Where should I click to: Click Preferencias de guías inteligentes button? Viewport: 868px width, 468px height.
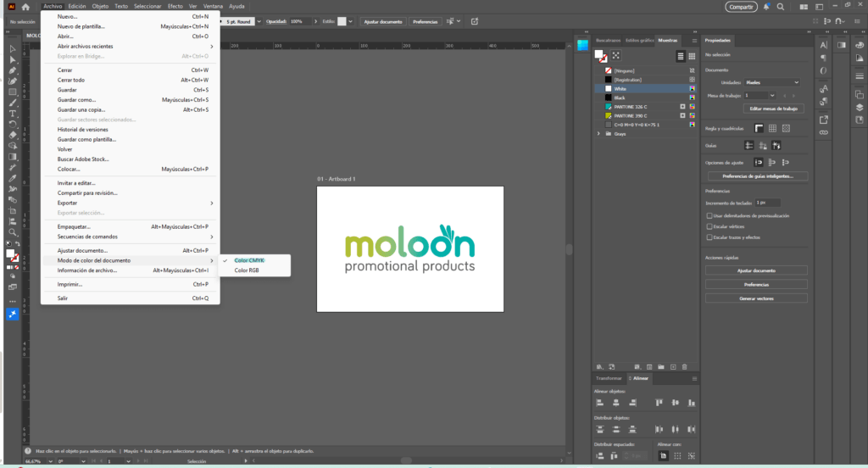757,176
